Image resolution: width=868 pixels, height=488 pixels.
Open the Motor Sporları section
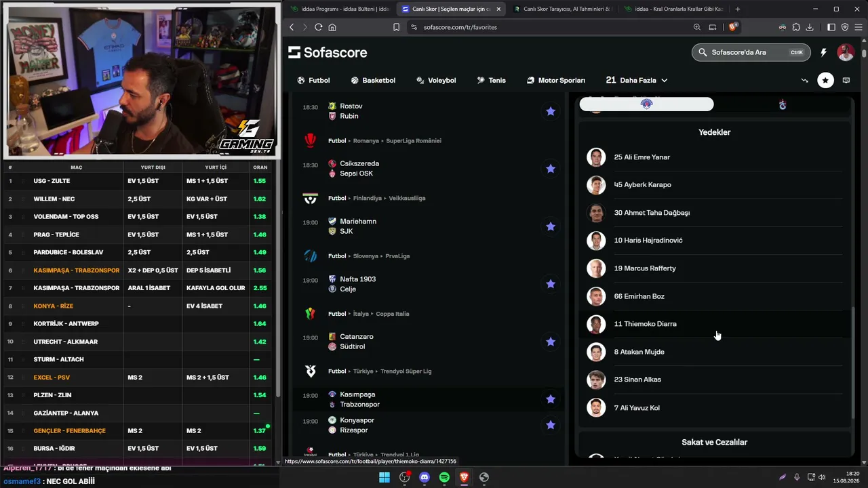(556, 80)
